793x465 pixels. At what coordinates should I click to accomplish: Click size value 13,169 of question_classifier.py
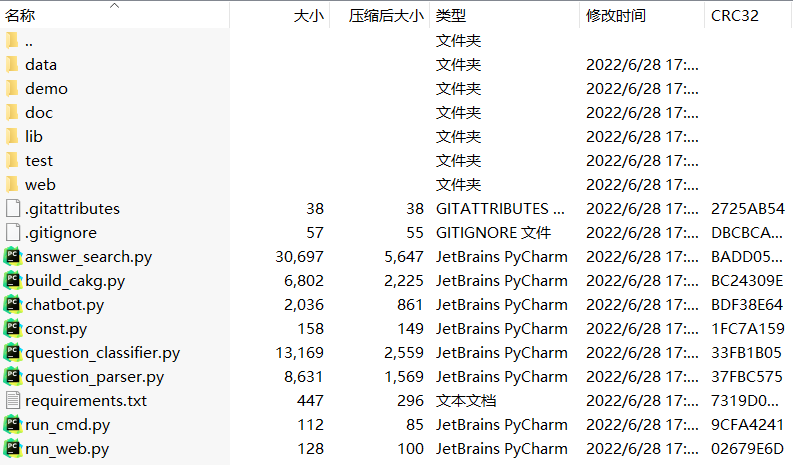[299, 353]
